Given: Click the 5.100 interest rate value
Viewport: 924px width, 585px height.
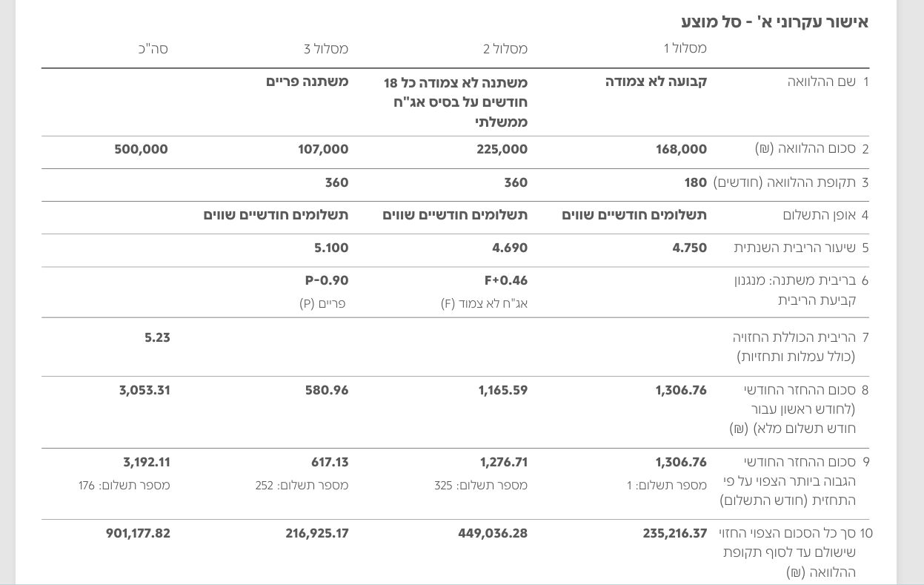Looking at the screenshot, I should tap(330, 248).
